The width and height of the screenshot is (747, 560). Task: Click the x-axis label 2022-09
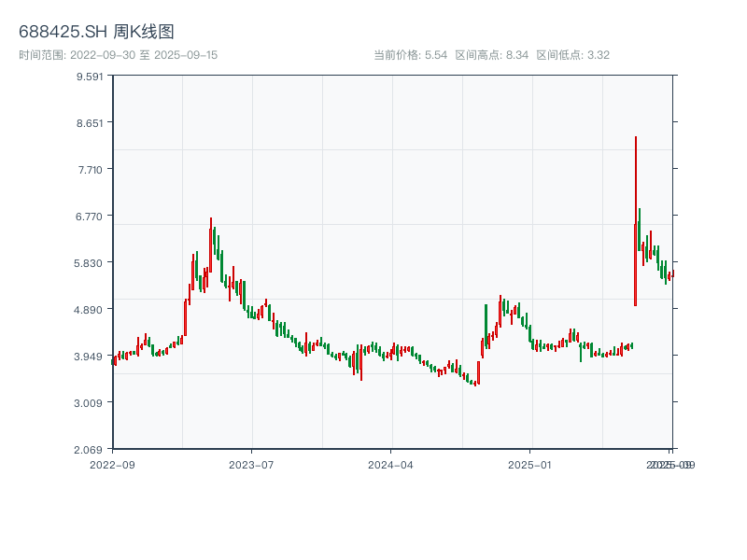pos(112,465)
